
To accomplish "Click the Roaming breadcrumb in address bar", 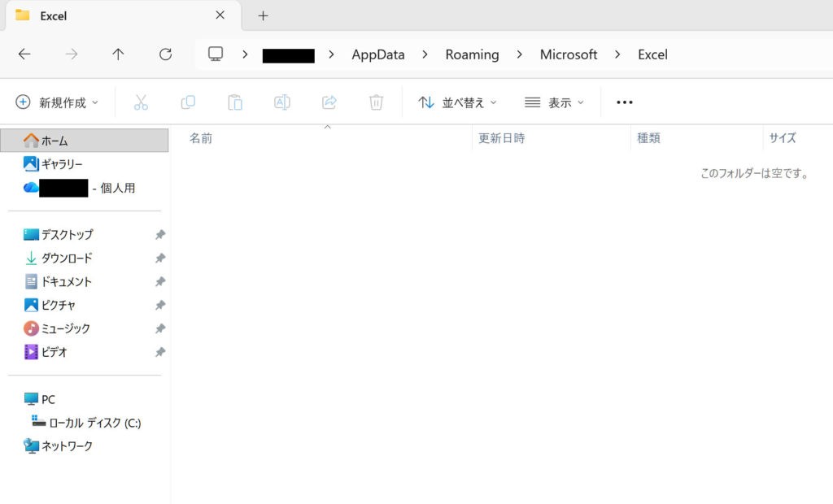I will [x=472, y=54].
